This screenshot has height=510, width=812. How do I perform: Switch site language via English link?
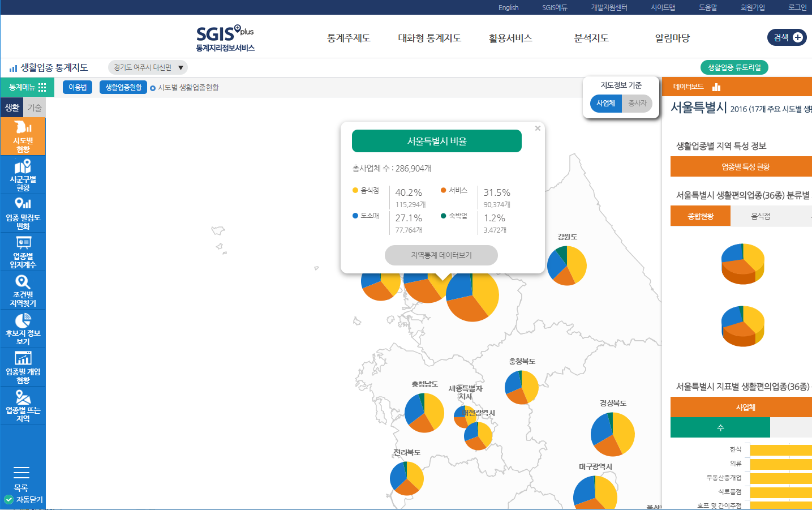(x=508, y=8)
